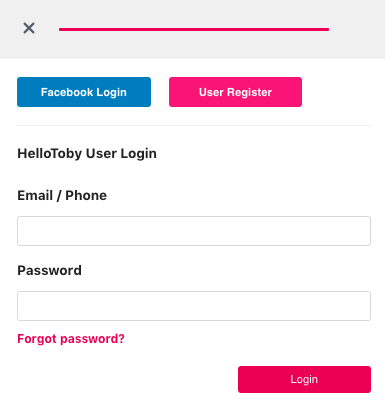Click the HelloToby User Login heading
Viewport: 385px width, 408px height.
click(x=87, y=153)
